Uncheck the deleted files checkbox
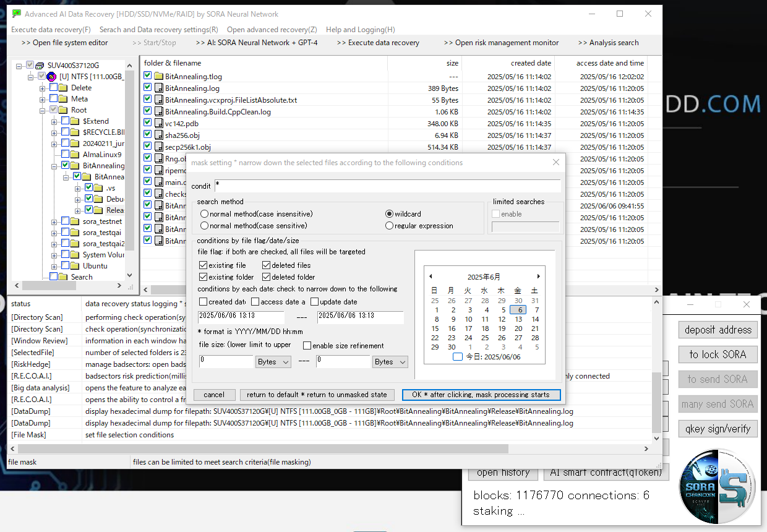Image resolution: width=767 pixels, height=532 pixels. tap(266, 265)
